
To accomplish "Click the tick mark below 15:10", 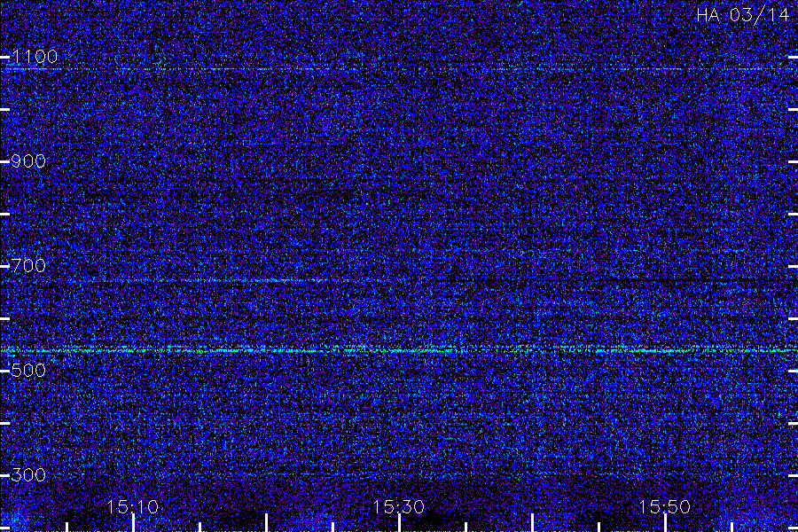I will tap(133, 523).
